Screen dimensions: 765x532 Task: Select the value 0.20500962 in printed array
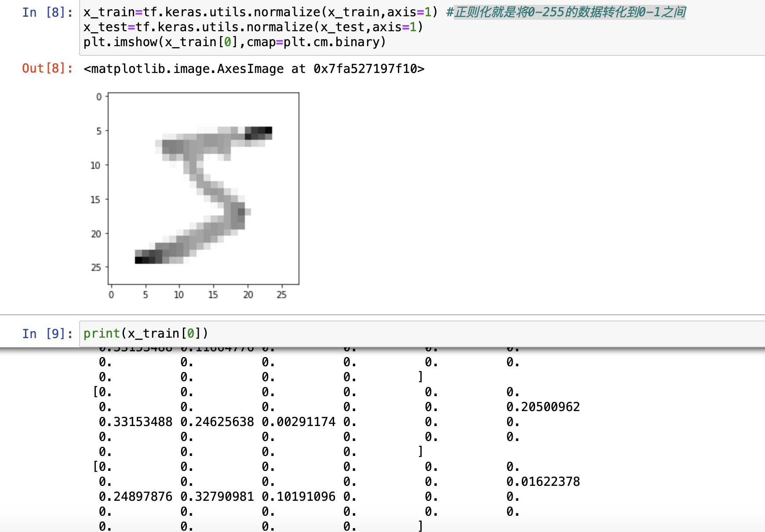pyautogui.click(x=543, y=407)
